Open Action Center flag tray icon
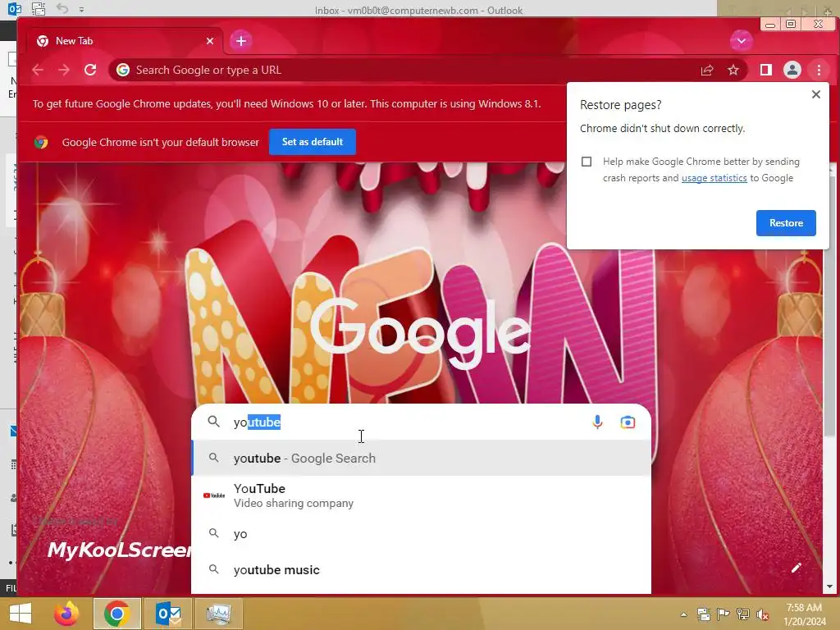Image resolution: width=840 pixels, height=630 pixels. [723, 614]
